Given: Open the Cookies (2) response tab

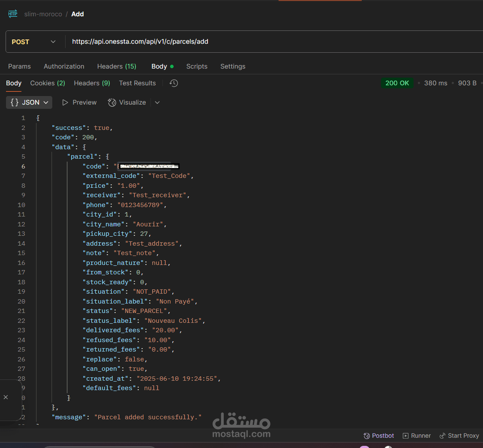Looking at the screenshot, I should 47,83.
